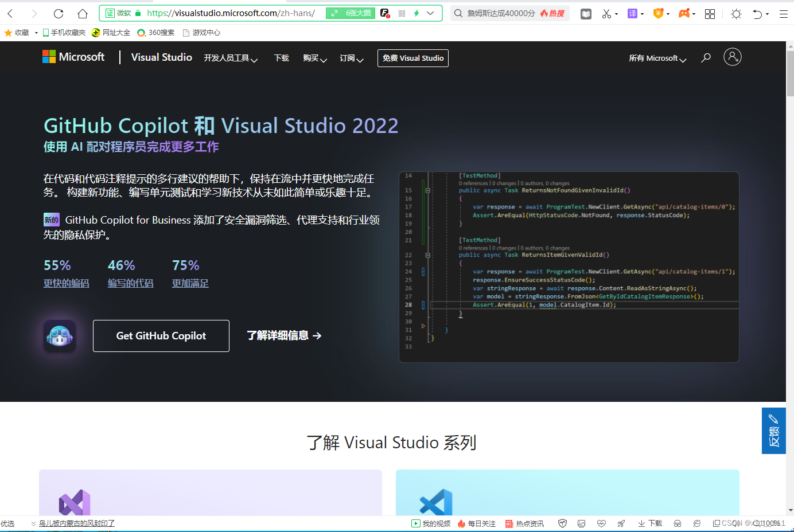
Task: Click the green padlock in the address bar
Action: (138, 13)
